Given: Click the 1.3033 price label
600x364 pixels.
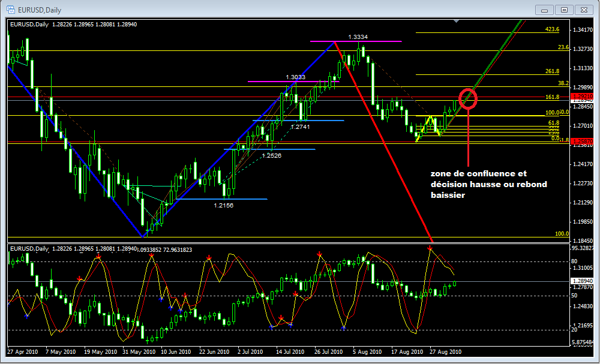Looking at the screenshot, I should click(295, 77).
